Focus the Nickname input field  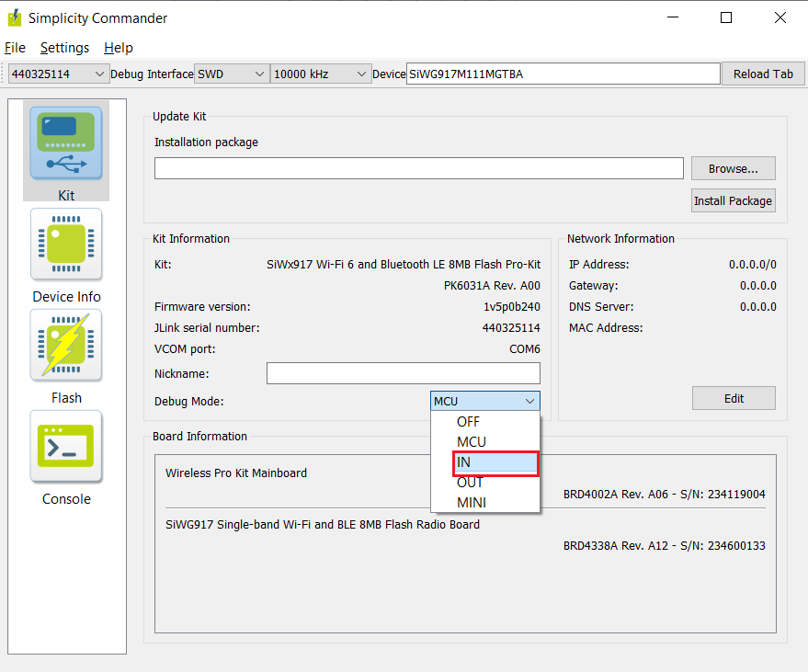[404, 373]
